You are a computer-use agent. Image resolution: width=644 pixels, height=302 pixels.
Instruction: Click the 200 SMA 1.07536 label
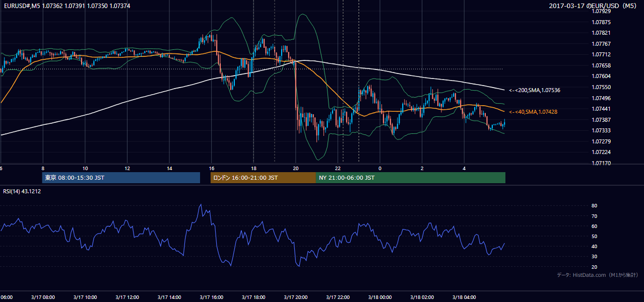point(535,90)
